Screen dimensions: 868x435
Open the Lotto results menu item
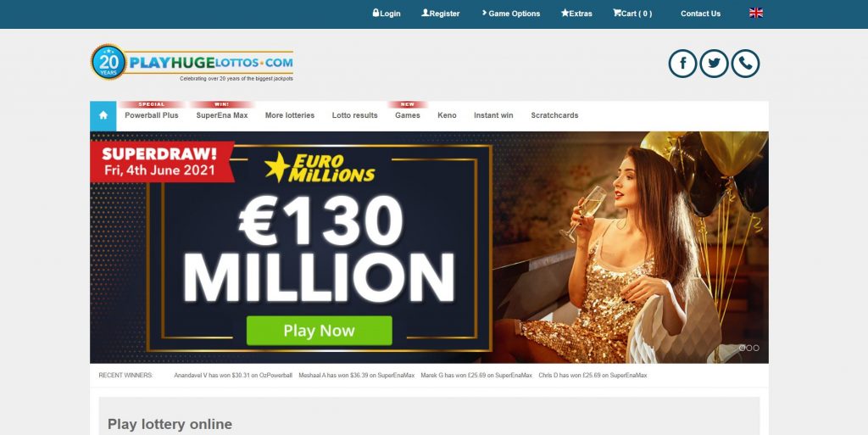355,115
